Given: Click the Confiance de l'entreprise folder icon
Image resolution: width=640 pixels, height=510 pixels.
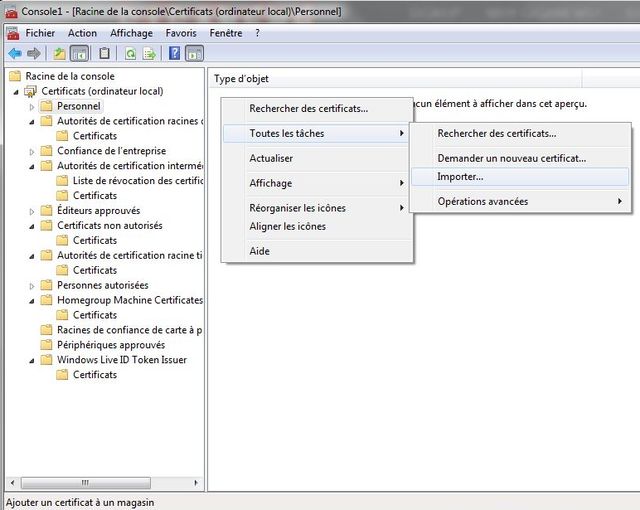Looking at the screenshot, I should (47, 151).
